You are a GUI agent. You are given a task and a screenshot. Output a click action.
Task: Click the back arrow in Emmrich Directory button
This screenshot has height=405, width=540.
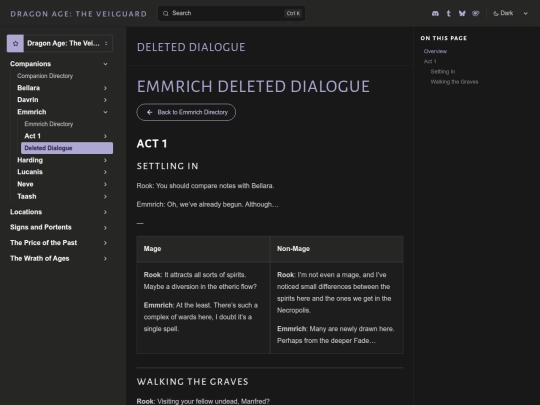(149, 112)
